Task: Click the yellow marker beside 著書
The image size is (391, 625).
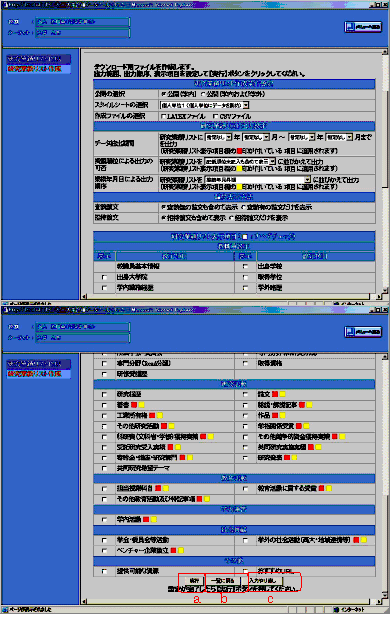Action: [141, 405]
